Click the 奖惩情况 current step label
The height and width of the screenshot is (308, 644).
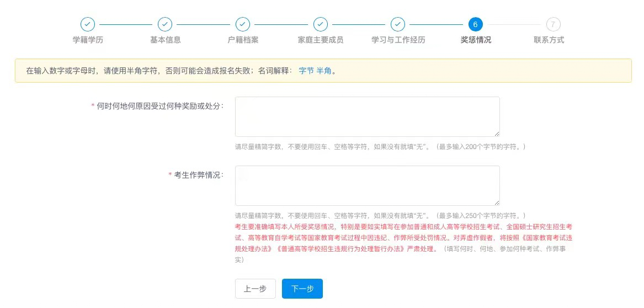[475, 40]
